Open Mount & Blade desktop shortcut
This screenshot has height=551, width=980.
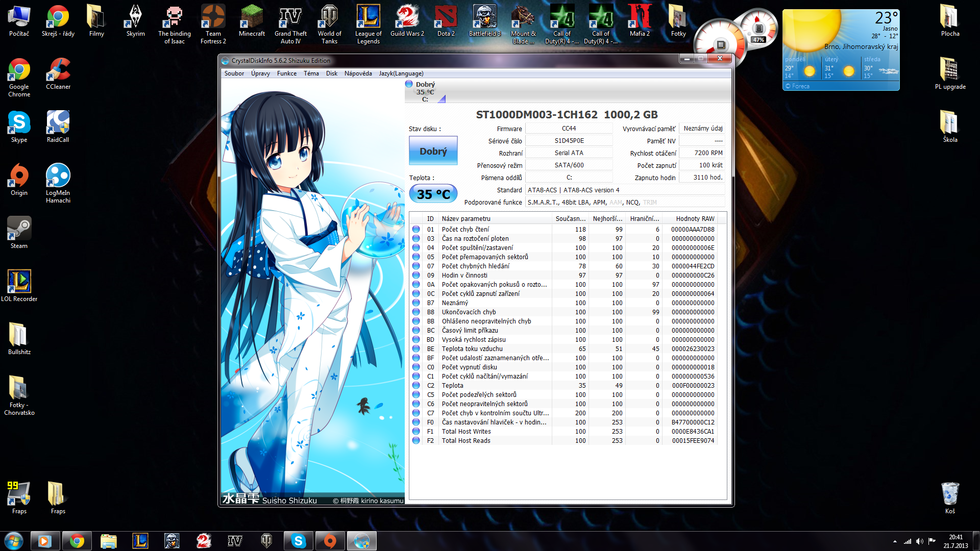pyautogui.click(x=523, y=24)
